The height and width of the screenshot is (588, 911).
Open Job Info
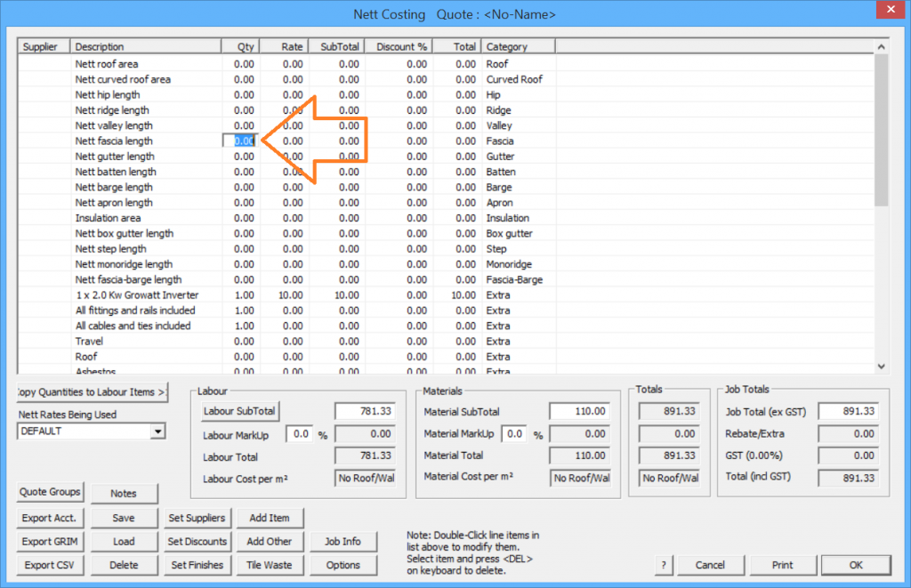click(x=343, y=542)
